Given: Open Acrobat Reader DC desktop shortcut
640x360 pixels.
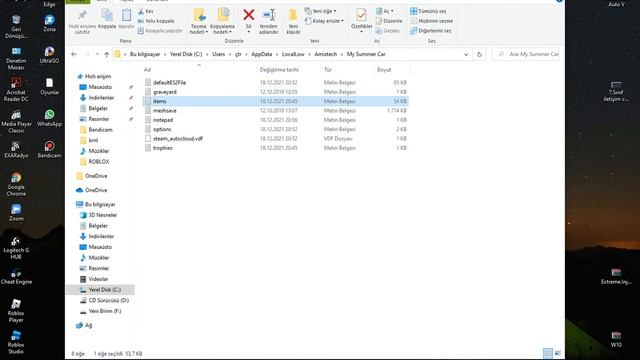Looking at the screenshot, I should pos(16,89).
